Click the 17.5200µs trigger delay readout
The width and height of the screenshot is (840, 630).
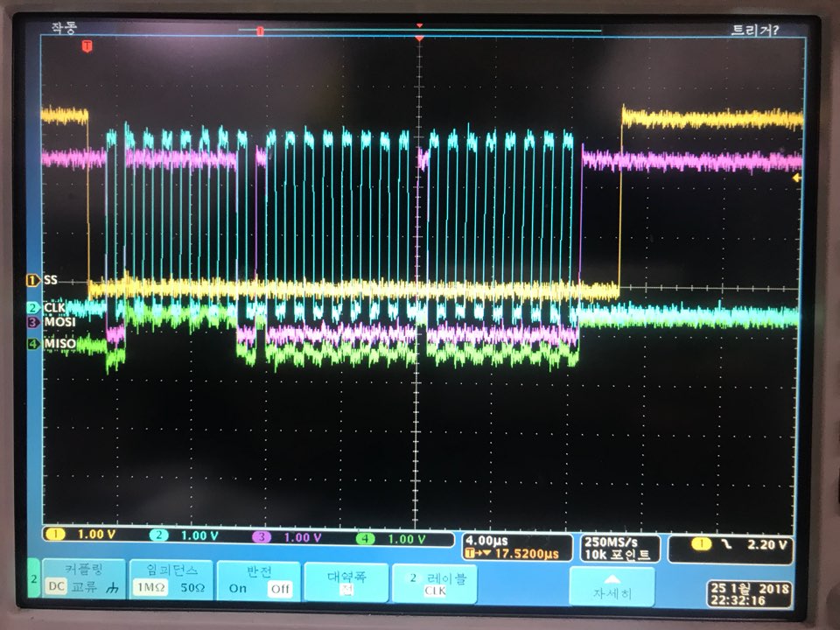click(x=526, y=553)
